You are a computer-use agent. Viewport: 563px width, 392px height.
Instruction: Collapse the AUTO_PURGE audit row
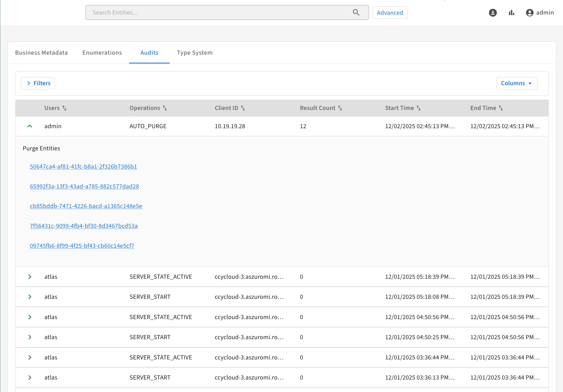click(x=30, y=126)
